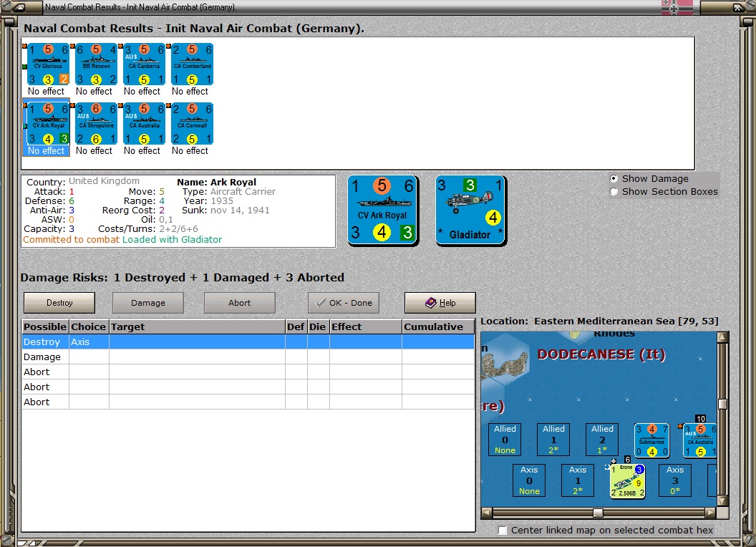The height and width of the screenshot is (547, 756).
Task: Click the Abort button
Action: pyautogui.click(x=240, y=303)
